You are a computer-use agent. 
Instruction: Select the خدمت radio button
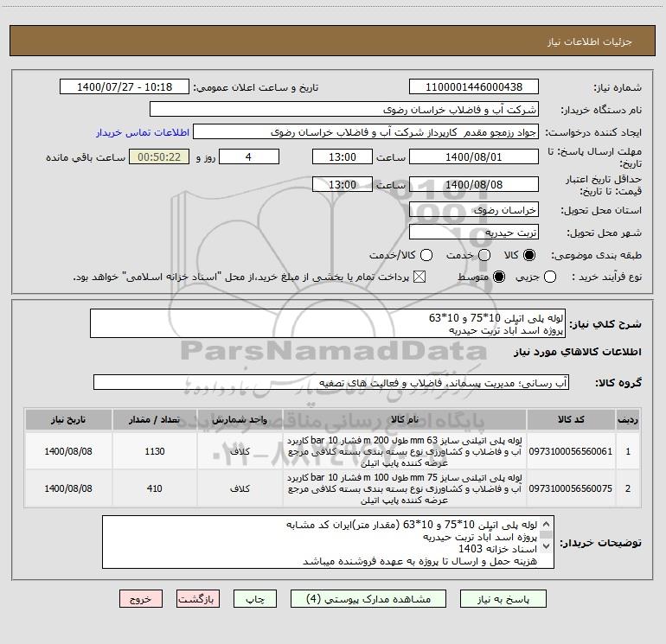pyautogui.click(x=484, y=255)
